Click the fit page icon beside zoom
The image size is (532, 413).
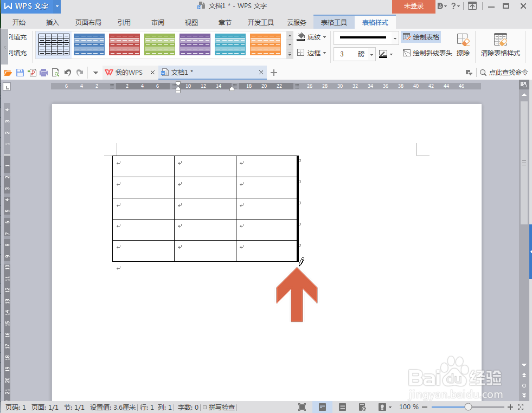tap(521, 407)
